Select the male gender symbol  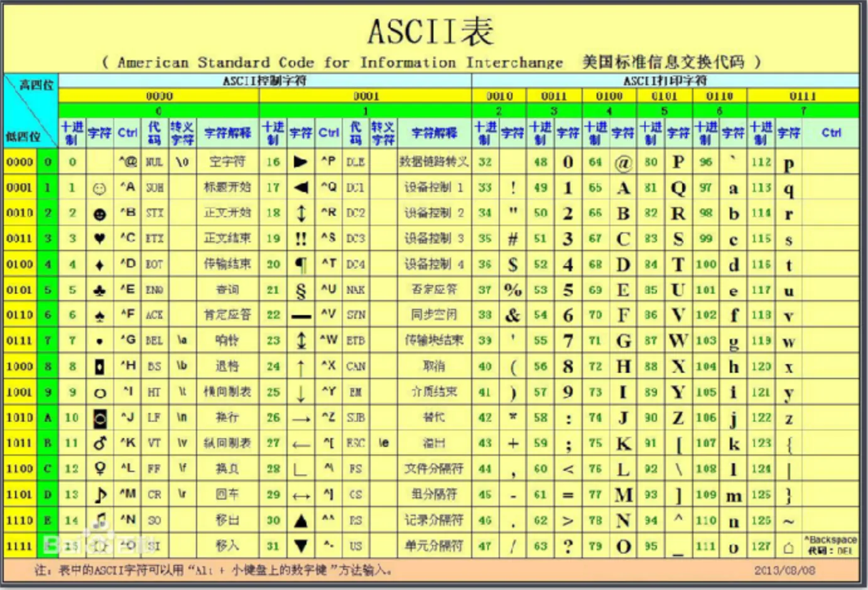(x=99, y=444)
